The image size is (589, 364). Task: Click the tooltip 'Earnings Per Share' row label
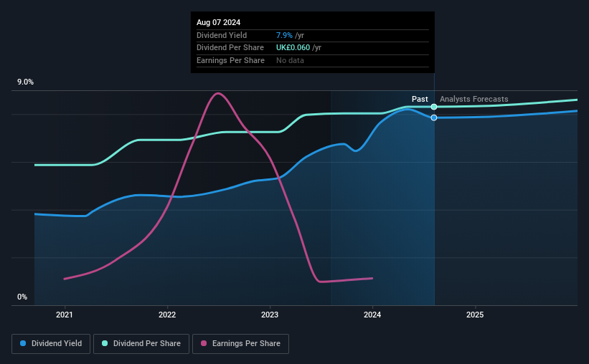pos(230,60)
